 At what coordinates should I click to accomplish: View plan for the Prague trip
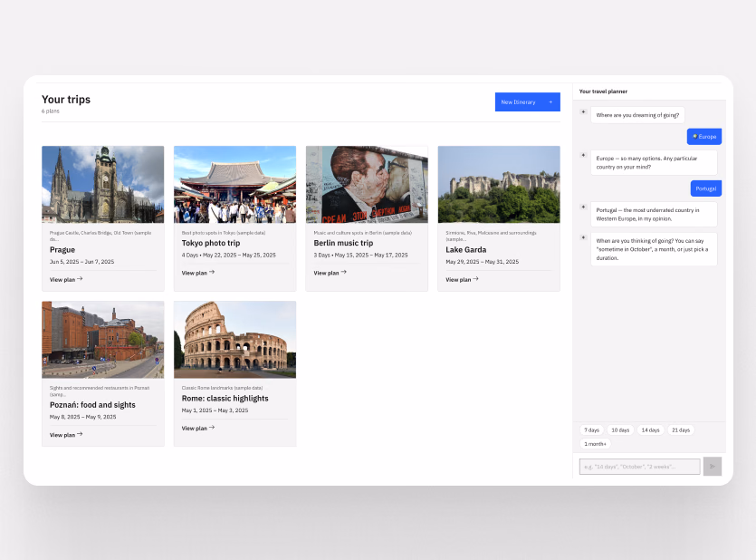click(66, 279)
